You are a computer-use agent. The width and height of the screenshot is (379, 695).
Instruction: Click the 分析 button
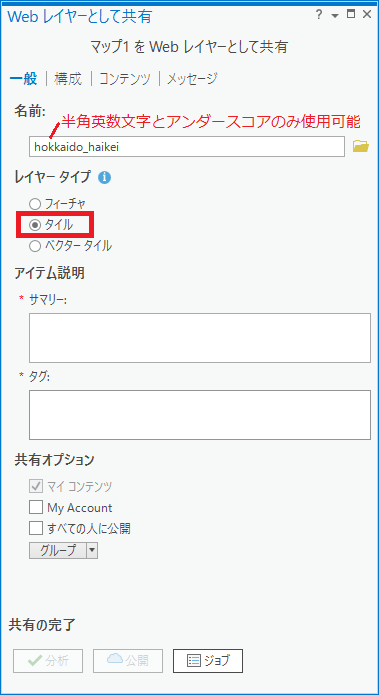(48, 661)
